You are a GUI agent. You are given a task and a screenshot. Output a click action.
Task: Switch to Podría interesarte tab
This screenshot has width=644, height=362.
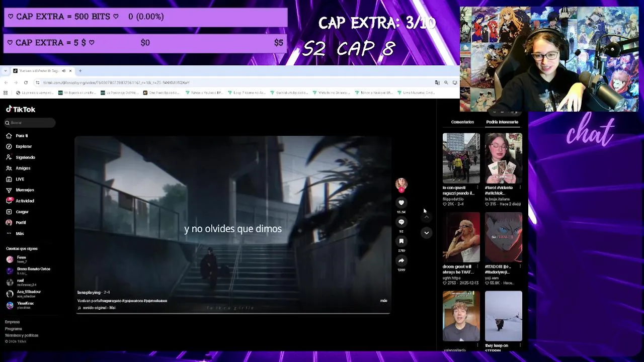click(x=502, y=122)
